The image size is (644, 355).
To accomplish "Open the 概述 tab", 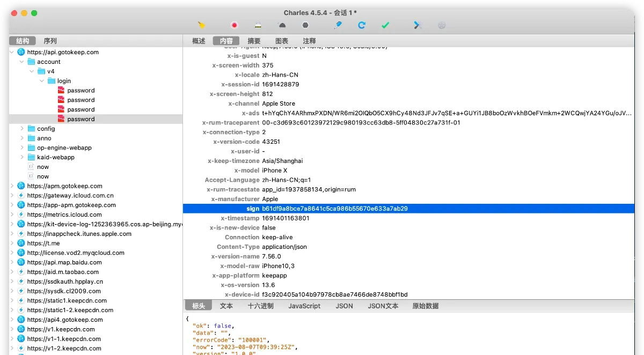I will pyautogui.click(x=199, y=41).
